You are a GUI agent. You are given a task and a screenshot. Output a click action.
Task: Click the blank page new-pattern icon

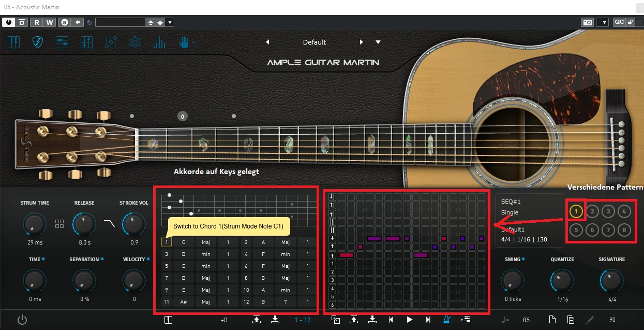pyautogui.click(x=552, y=320)
